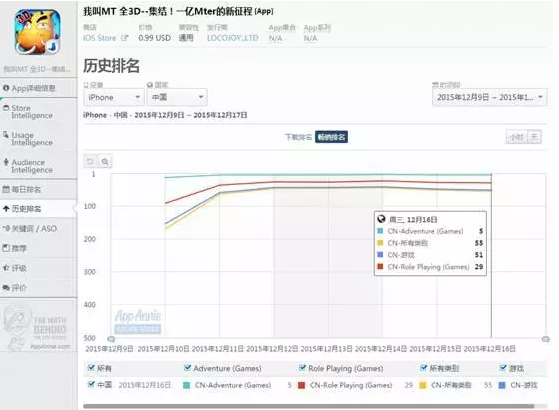This screenshot has height=410, width=559.
Task: Switch chart granularity to 天
Action: click(x=534, y=137)
